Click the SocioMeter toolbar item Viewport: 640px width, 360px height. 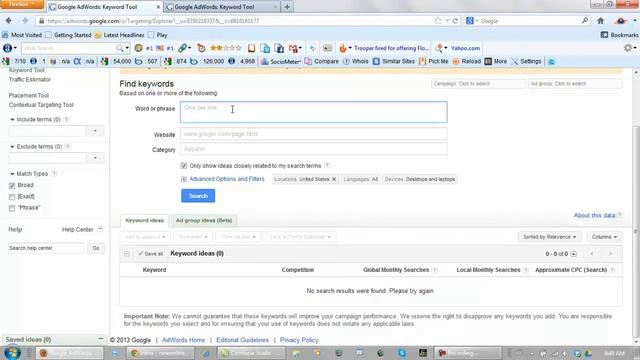click(x=281, y=62)
